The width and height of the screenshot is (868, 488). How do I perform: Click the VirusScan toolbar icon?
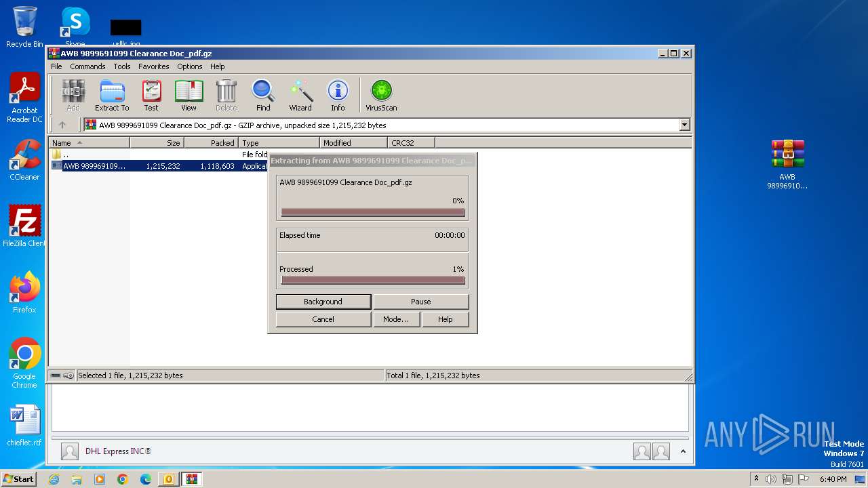pos(381,96)
